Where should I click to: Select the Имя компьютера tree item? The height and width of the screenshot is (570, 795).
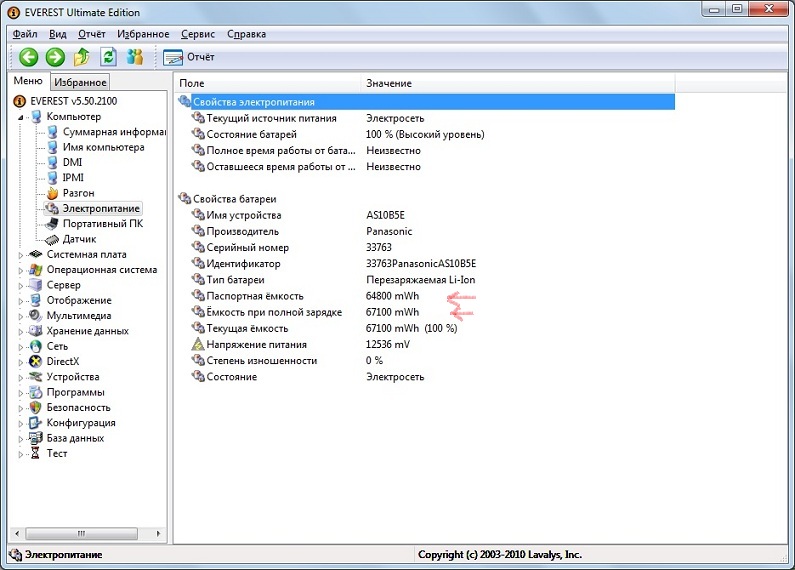(x=103, y=147)
